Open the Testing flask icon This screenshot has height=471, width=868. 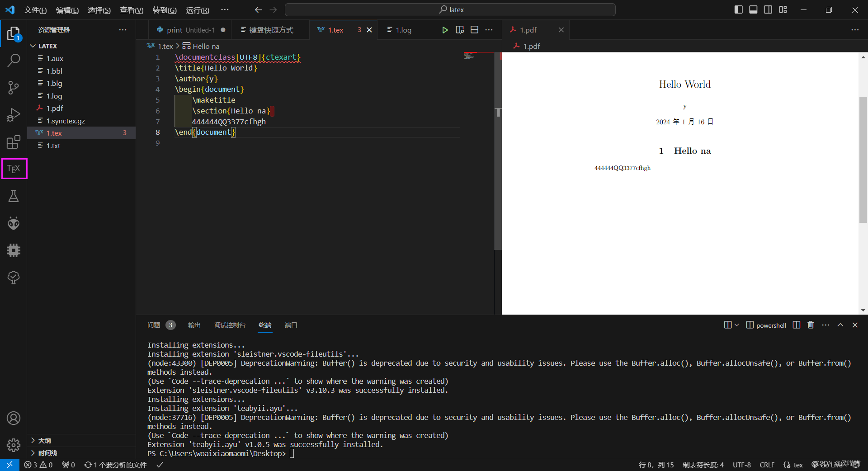coord(14,196)
